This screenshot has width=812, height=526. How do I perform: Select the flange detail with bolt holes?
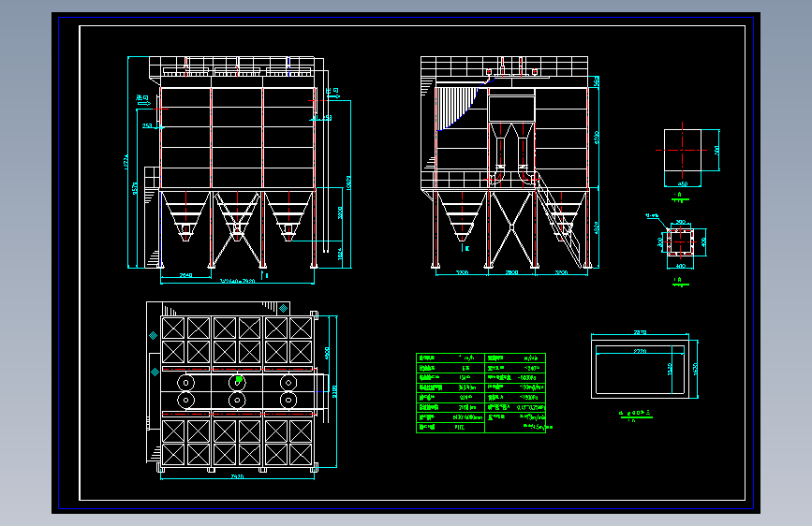[681, 241]
